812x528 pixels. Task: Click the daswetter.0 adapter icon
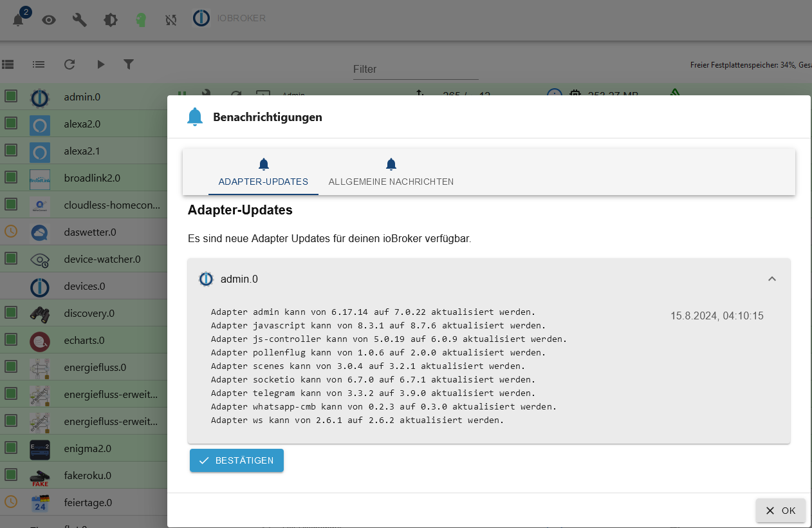tap(40, 232)
